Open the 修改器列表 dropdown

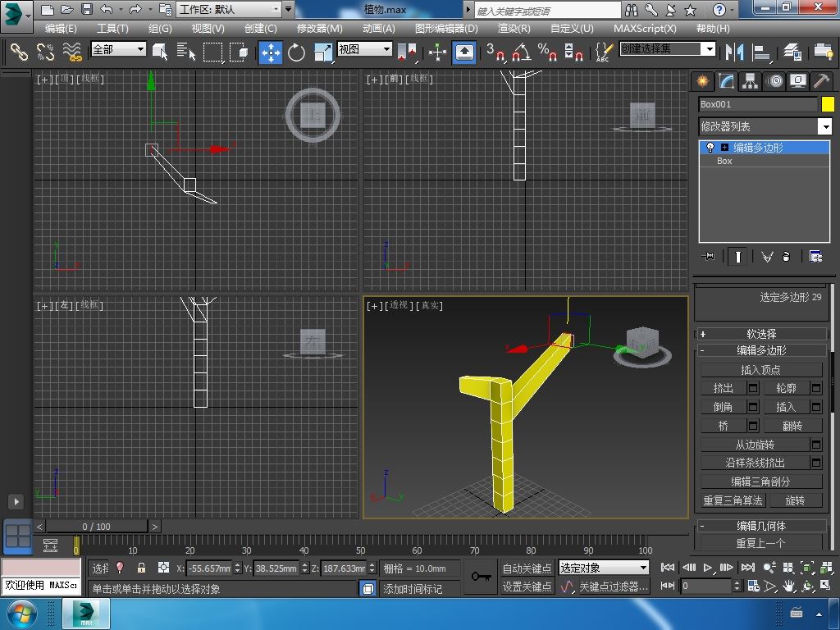[825, 126]
